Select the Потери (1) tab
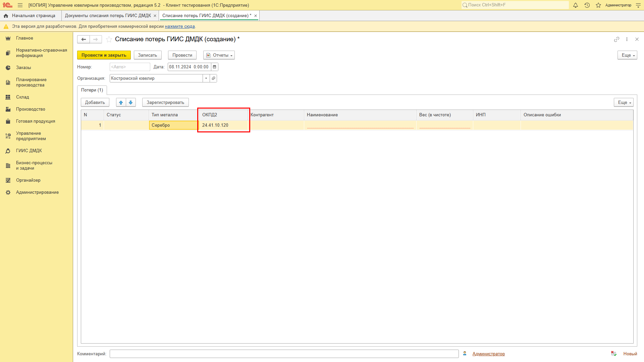 click(92, 90)
